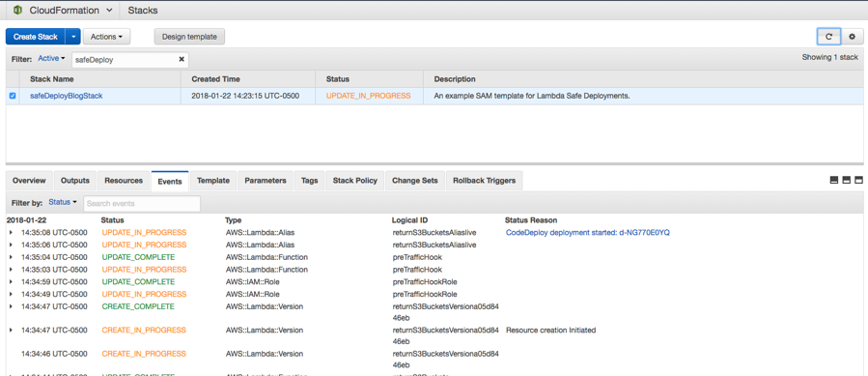
Task: Collapse the detail pane with the first layout icon
Action: tap(834, 180)
